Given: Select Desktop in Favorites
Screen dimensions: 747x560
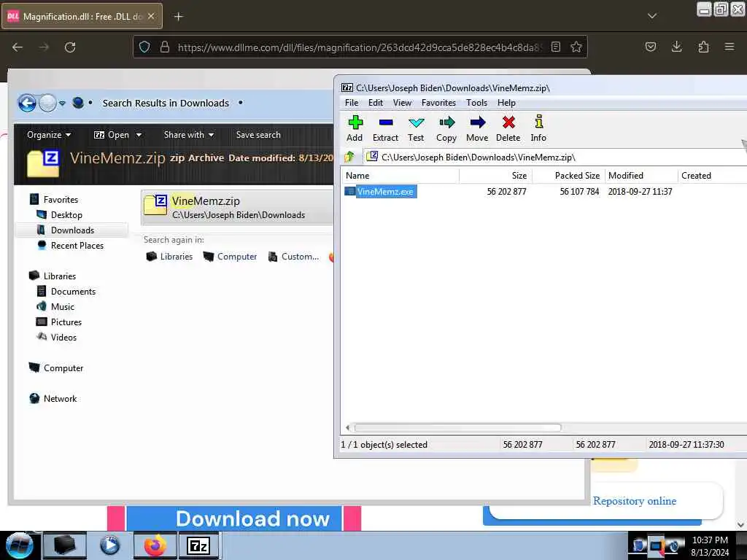Looking at the screenshot, I should [x=66, y=215].
